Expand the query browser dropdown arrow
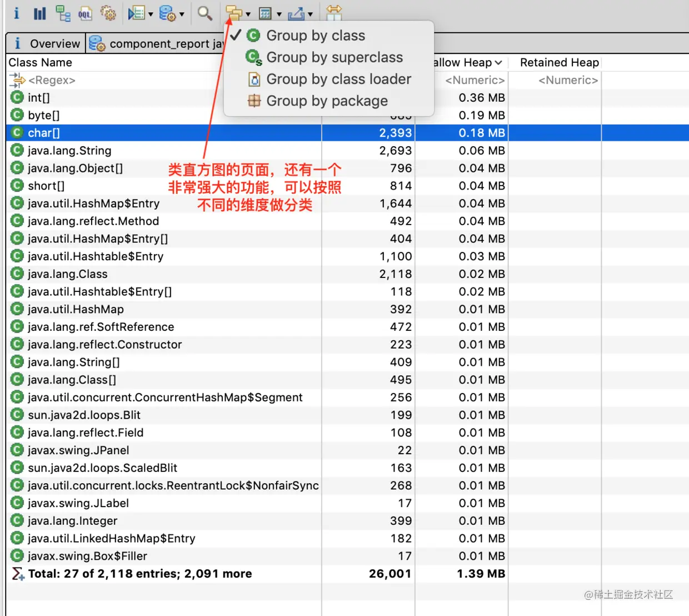Screen dimensions: 689x616 pos(182,14)
